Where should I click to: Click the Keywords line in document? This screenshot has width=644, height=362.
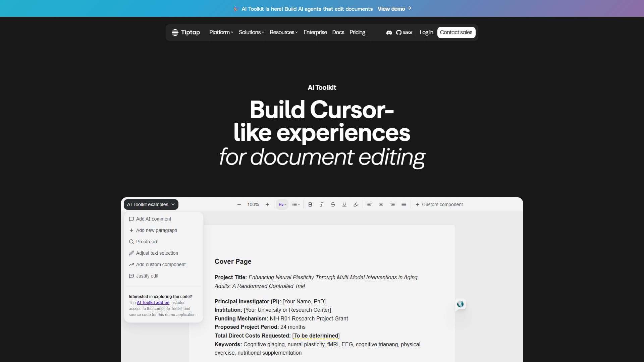(x=317, y=349)
